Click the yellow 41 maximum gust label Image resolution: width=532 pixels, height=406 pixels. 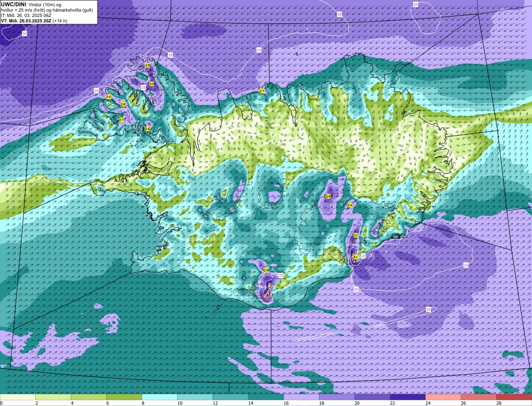[x=355, y=257]
